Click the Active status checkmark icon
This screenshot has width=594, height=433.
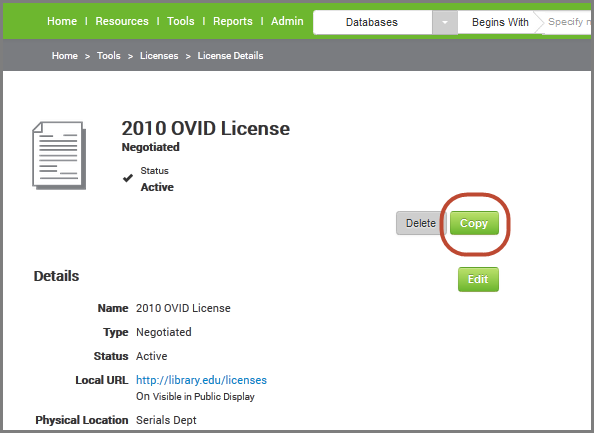click(x=128, y=178)
